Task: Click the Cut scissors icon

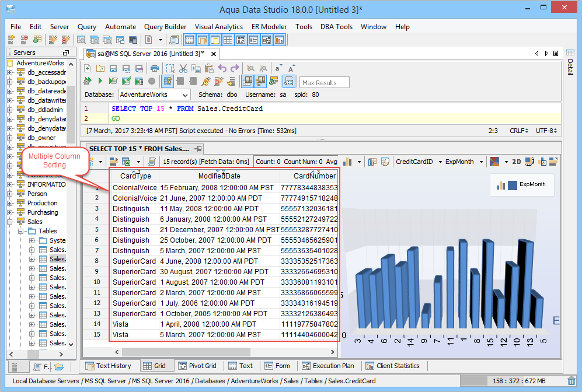Action: [x=183, y=68]
